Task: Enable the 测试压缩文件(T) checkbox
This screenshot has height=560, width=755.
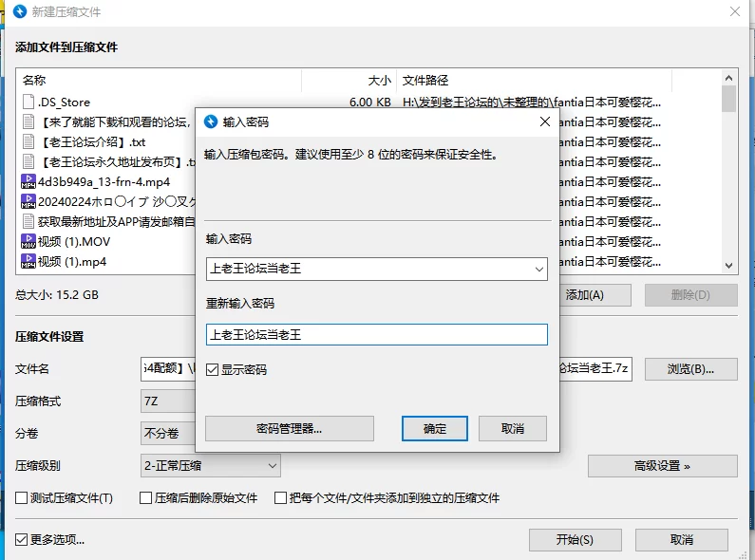Action: tap(22, 498)
